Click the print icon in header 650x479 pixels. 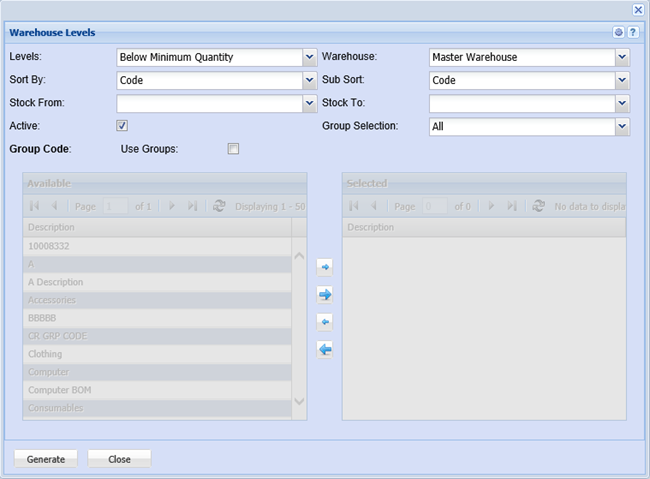(619, 32)
